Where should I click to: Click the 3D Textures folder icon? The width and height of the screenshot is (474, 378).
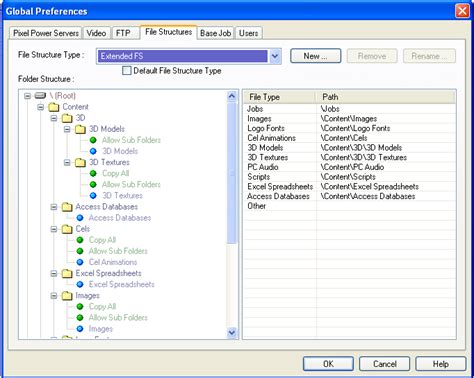[x=80, y=162]
